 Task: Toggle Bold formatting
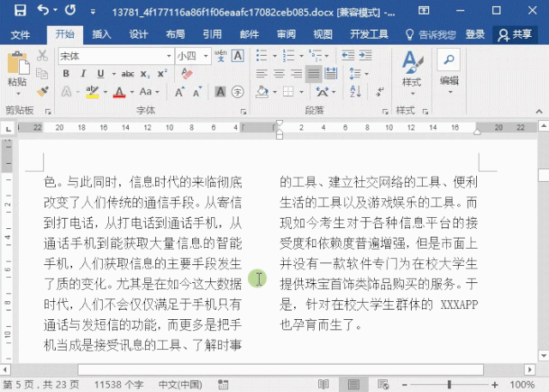tap(66, 74)
